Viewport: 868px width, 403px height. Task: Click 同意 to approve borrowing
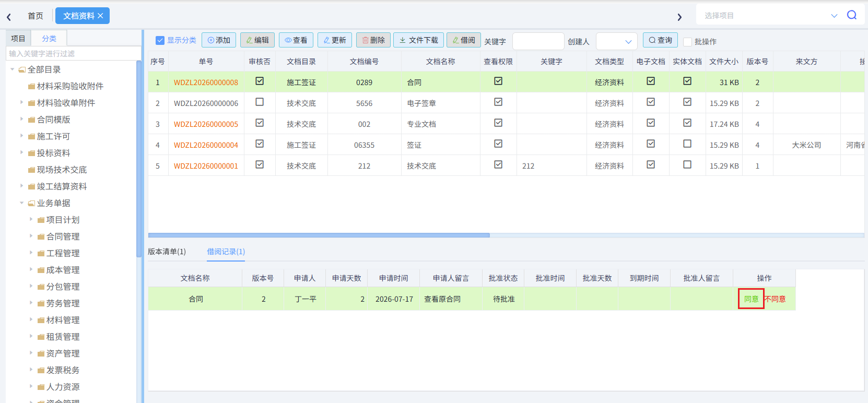pyautogui.click(x=751, y=299)
